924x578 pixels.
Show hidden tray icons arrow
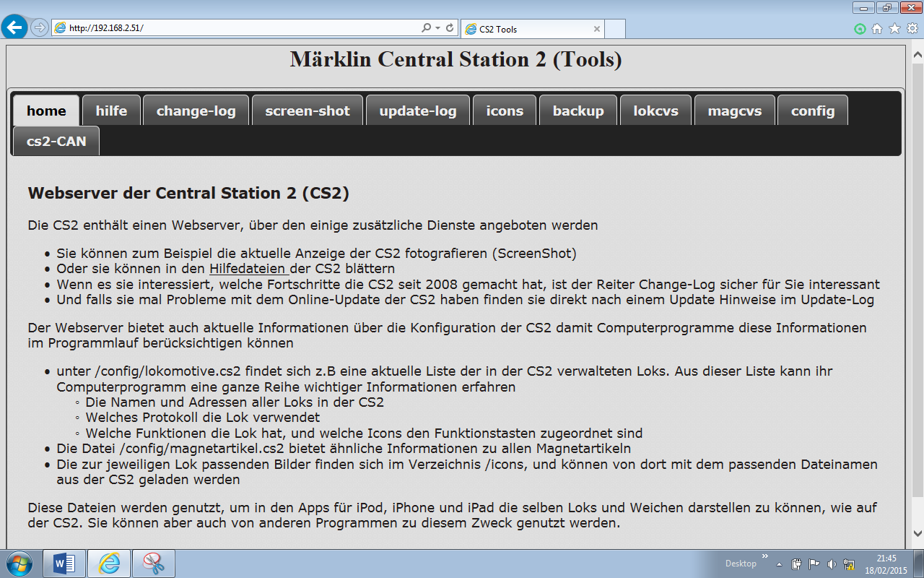[779, 564]
